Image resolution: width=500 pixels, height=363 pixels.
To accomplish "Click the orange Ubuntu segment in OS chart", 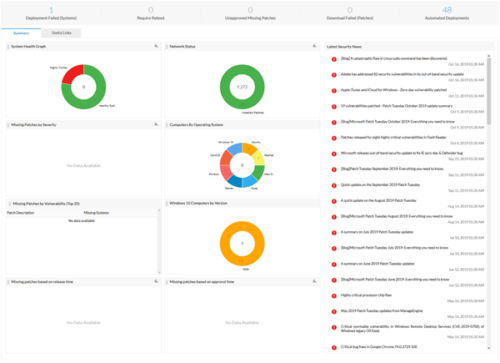I will (x=249, y=148).
